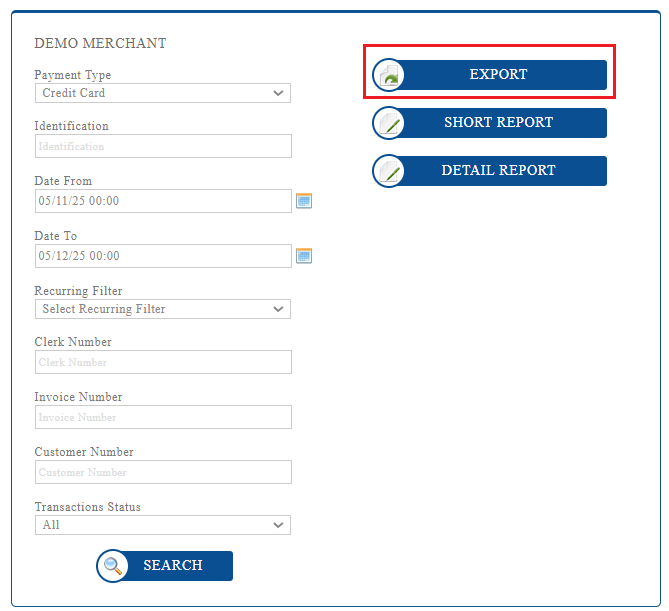Click the Short Report pencil icon
Screen dimensions: 669x611
click(x=388, y=123)
